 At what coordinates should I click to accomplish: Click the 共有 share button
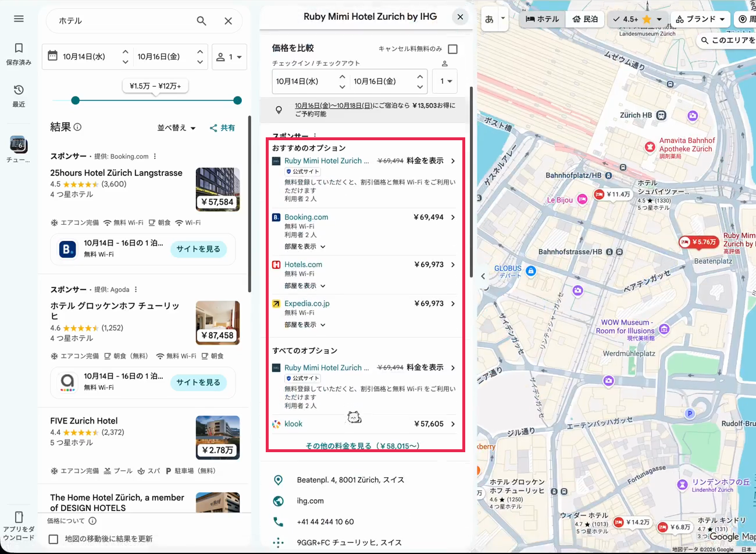pyautogui.click(x=222, y=128)
